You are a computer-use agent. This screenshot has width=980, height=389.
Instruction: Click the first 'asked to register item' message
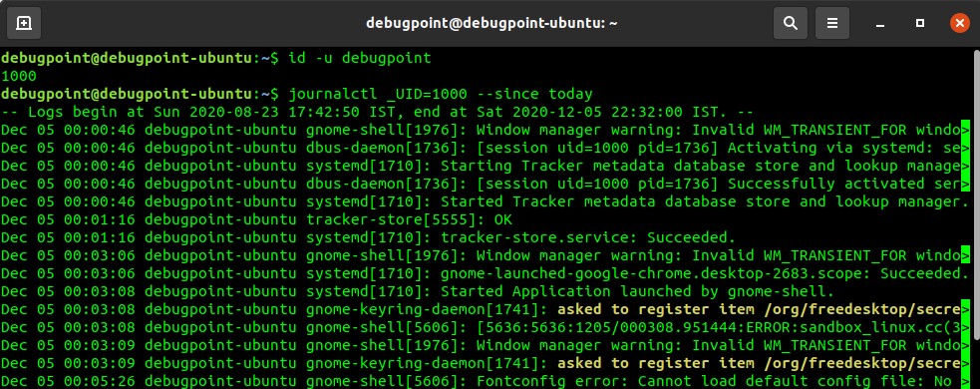pyautogui.click(x=758, y=309)
